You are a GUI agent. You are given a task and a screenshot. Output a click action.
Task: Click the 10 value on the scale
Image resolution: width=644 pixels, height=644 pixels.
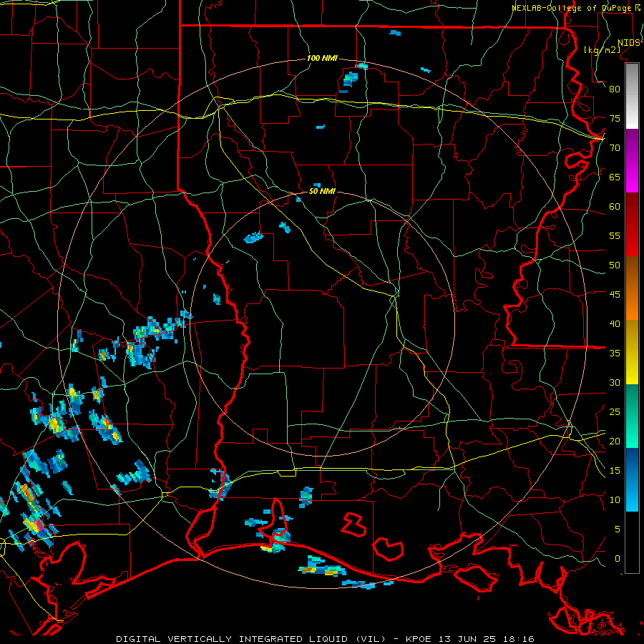point(615,500)
